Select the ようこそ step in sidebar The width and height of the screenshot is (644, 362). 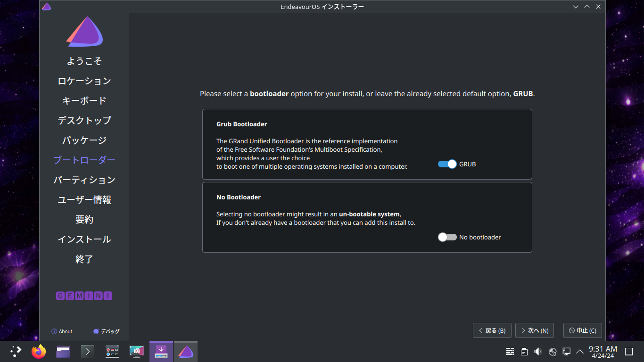click(x=84, y=61)
